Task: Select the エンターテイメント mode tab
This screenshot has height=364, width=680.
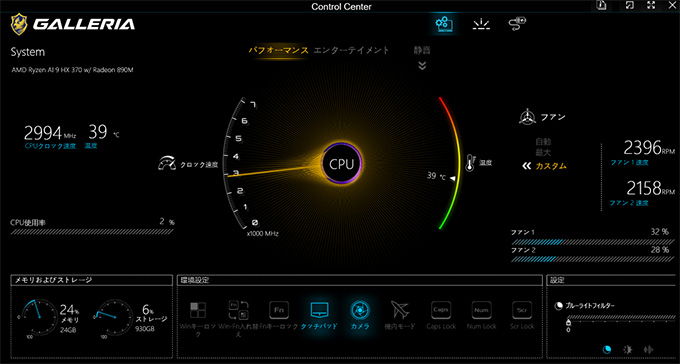Action: click(351, 50)
